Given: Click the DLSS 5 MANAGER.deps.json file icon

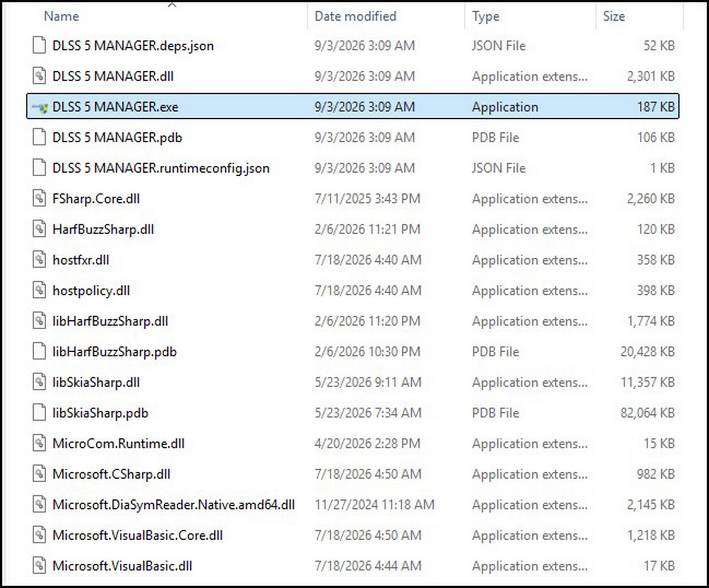Looking at the screenshot, I should pyautogui.click(x=39, y=46).
